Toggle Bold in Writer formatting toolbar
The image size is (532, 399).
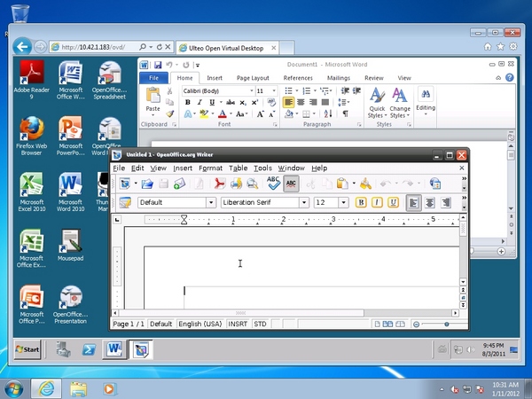361,202
